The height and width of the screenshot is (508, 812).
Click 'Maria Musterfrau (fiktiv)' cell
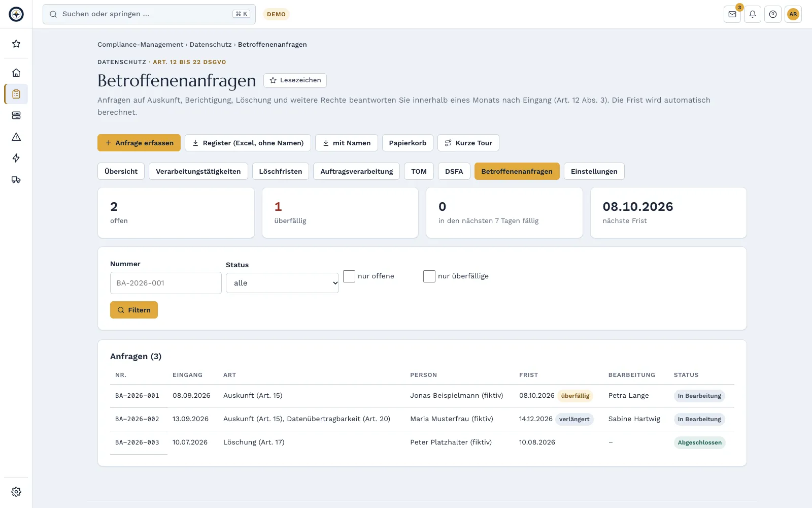tap(452, 419)
